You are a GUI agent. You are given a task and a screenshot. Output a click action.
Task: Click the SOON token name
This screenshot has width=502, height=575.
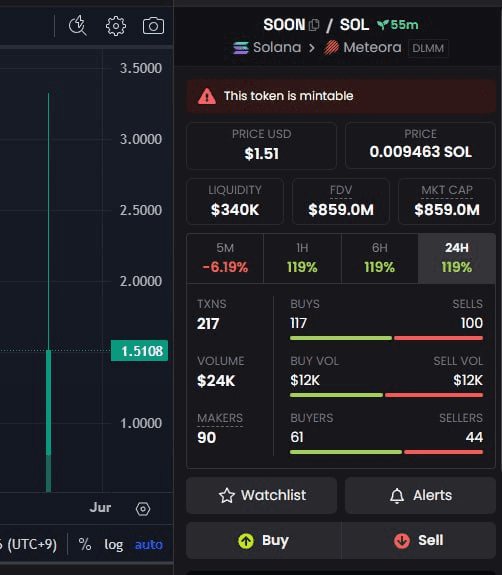(x=284, y=25)
